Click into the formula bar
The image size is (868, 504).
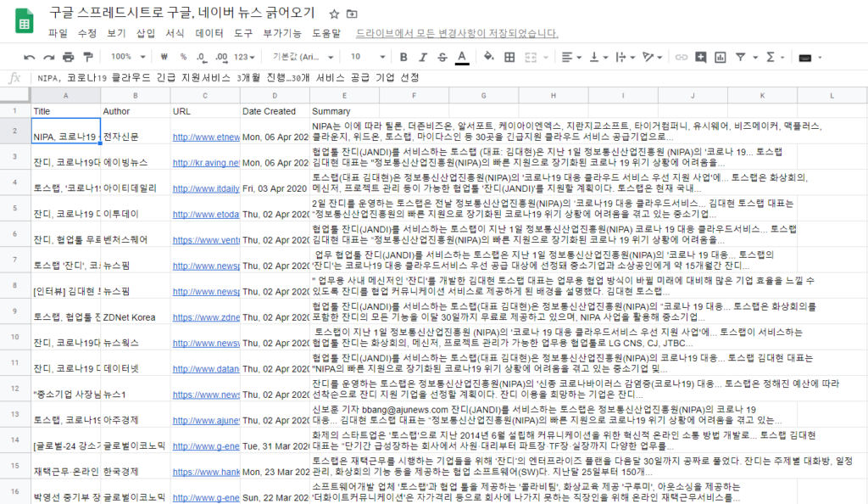pyautogui.click(x=448, y=78)
